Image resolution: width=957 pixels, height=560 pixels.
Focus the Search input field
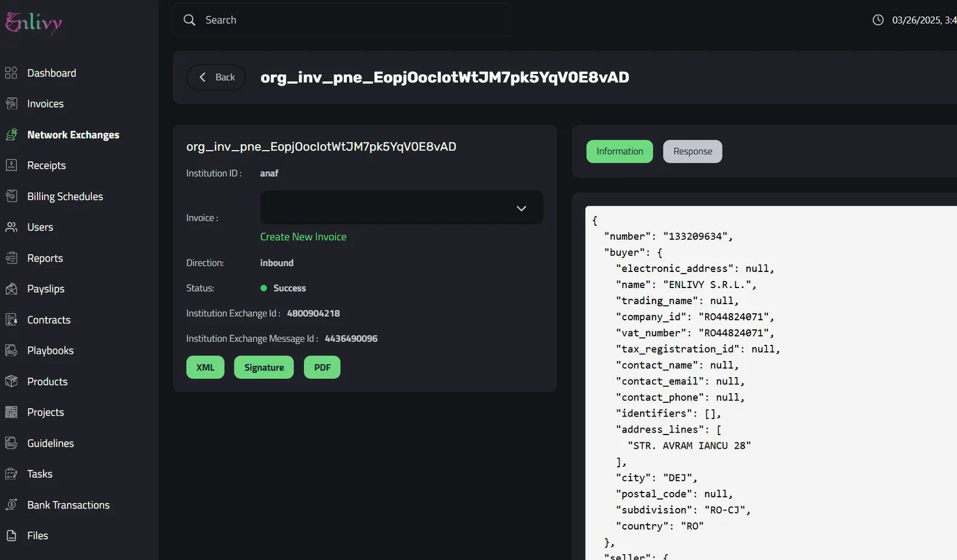pos(343,20)
